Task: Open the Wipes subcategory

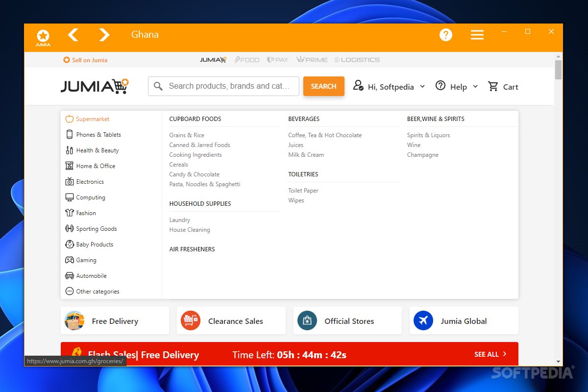Action: pyautogui.click(x=296, y=200)
